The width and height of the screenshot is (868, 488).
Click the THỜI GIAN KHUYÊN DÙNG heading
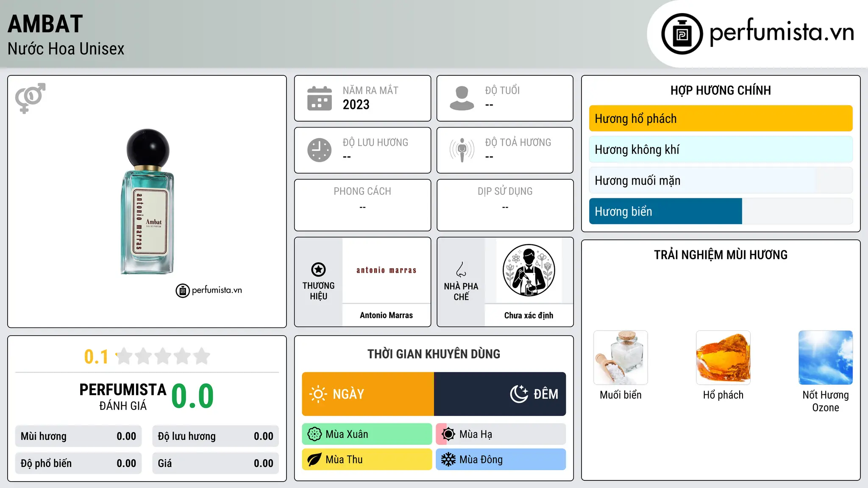(x=434, y=354)
